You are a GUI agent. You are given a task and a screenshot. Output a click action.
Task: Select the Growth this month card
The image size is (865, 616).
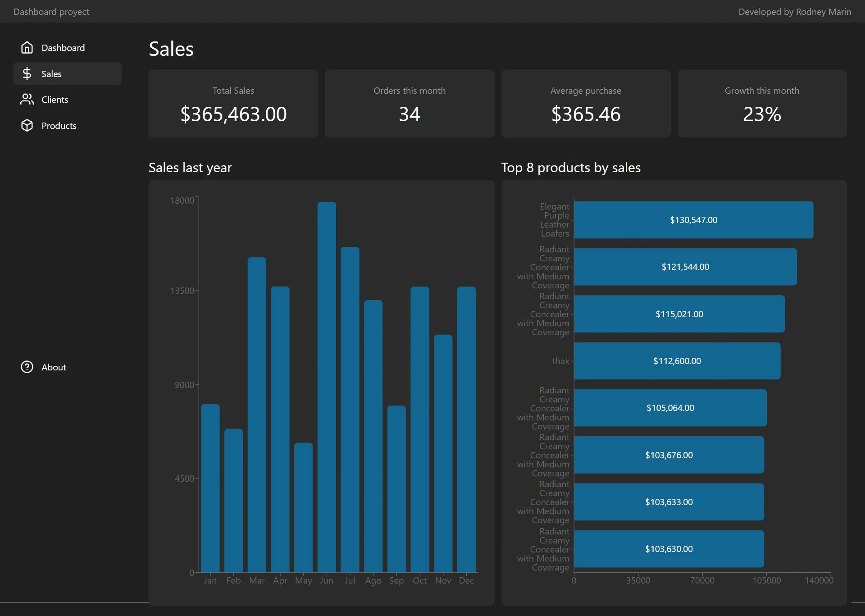coord(762,104)
